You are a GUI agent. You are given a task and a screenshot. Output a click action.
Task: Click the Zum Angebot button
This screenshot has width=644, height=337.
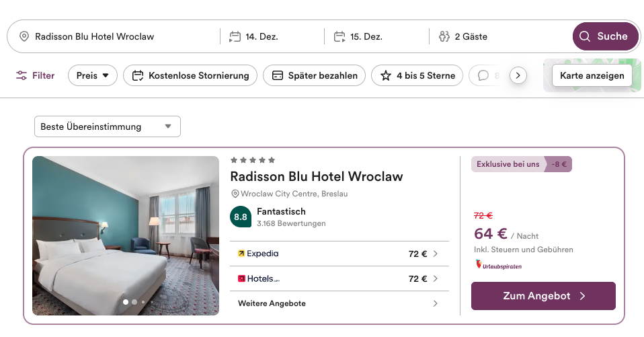pos(543,296)
